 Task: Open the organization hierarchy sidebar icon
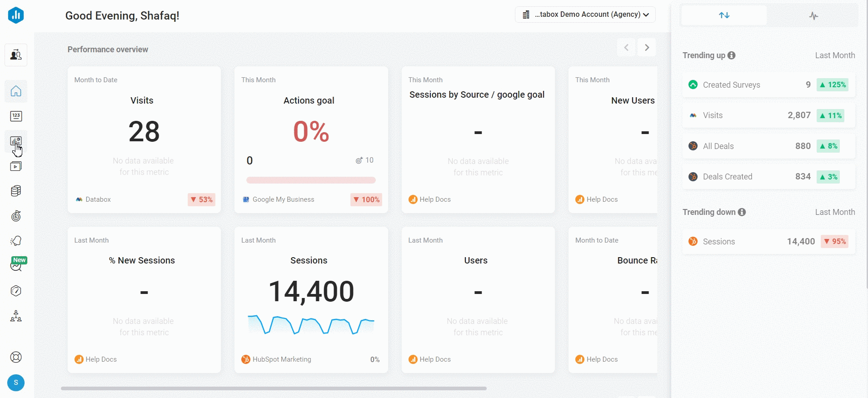point(16,316)
